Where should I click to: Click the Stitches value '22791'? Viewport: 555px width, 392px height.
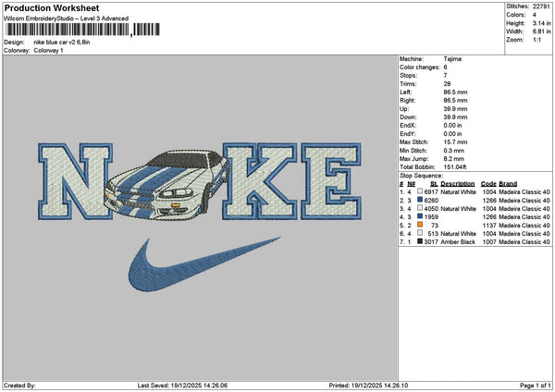541,6
